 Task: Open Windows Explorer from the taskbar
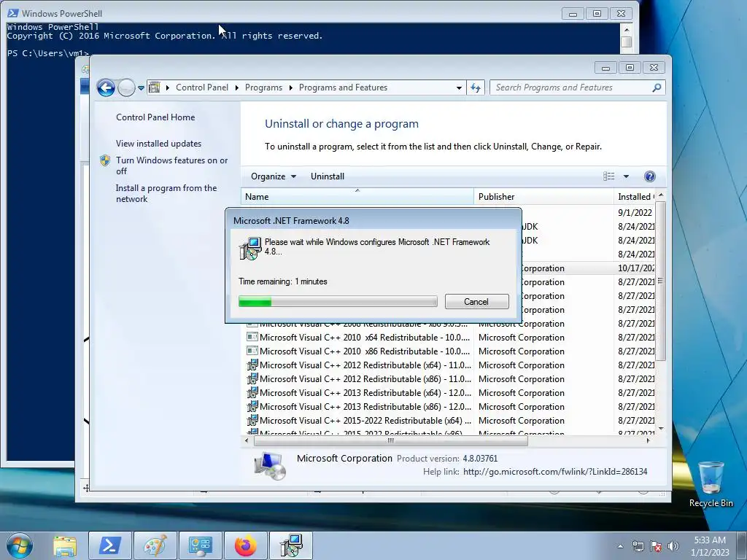point(65,545)
